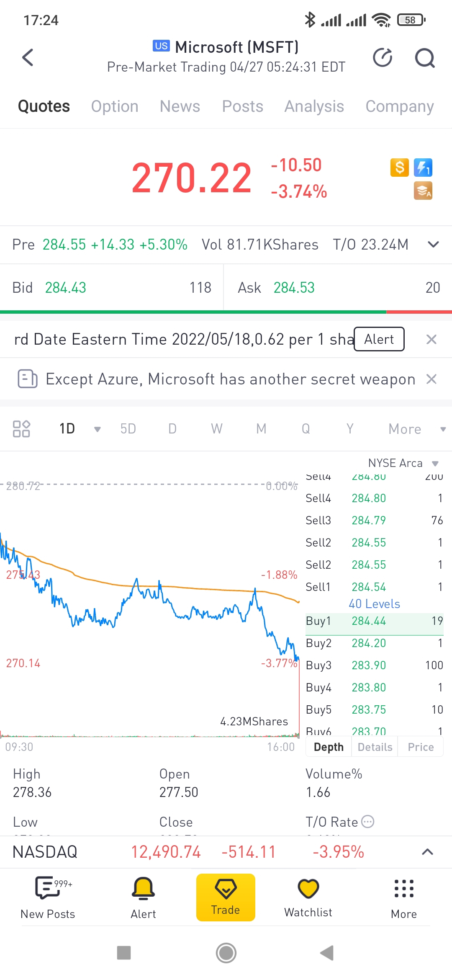Open Watchlist heart icon

pyautogui.click(x=308, y=897)
